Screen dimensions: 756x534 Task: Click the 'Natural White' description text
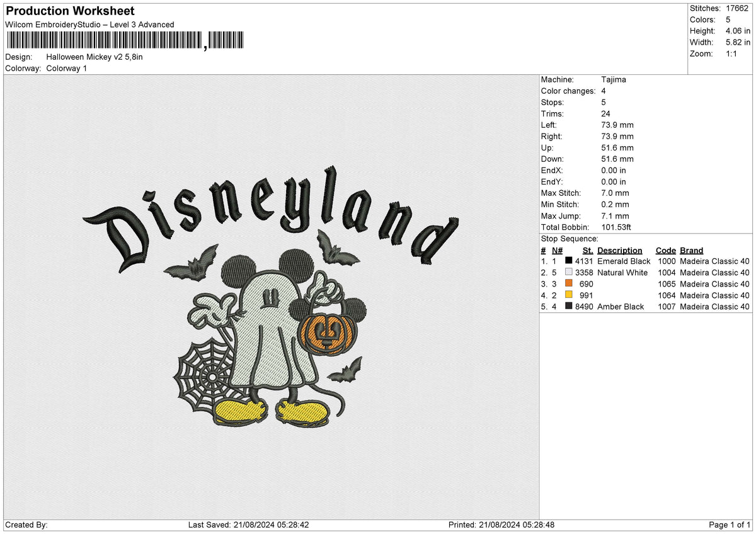pos(622,273)
